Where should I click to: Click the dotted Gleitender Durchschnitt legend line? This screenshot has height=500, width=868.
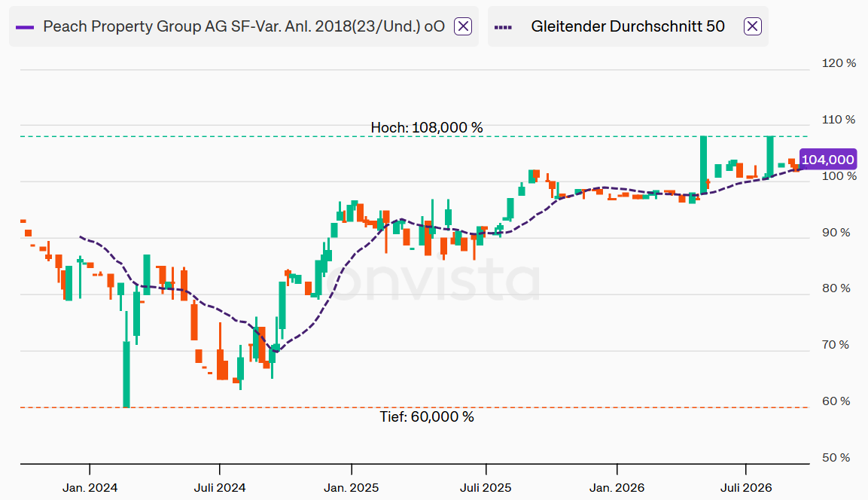[503, 26]
